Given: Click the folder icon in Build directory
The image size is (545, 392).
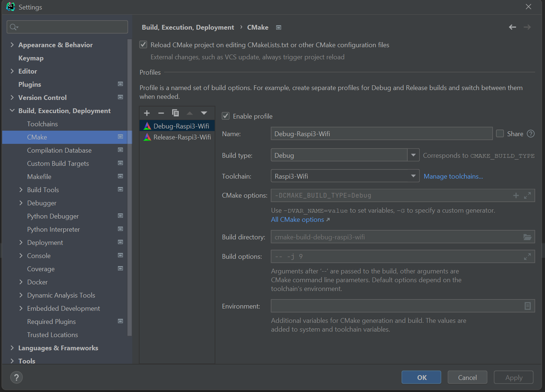Looking at the screenshot, I should (527, 237).
